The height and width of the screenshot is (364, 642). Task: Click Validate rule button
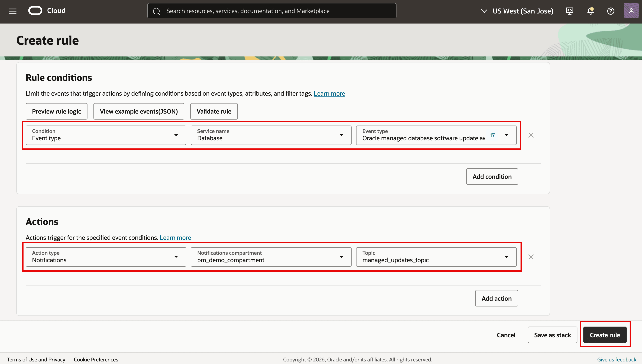(214, 111)
